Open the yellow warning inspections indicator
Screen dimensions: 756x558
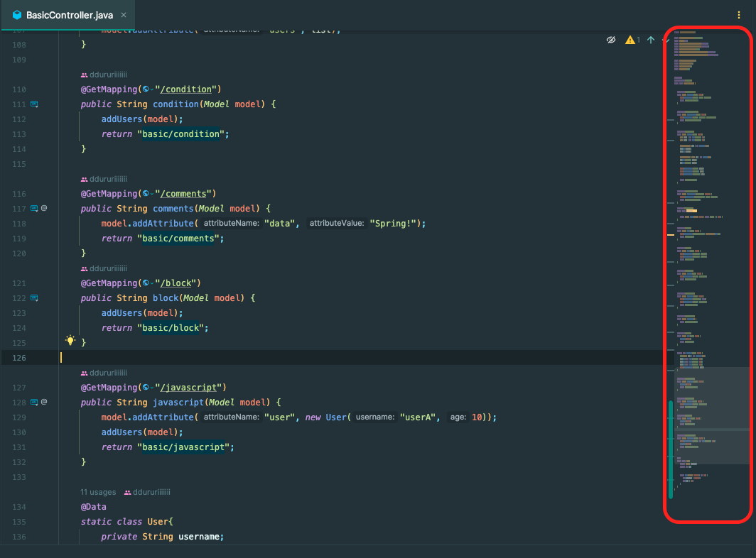632,40
